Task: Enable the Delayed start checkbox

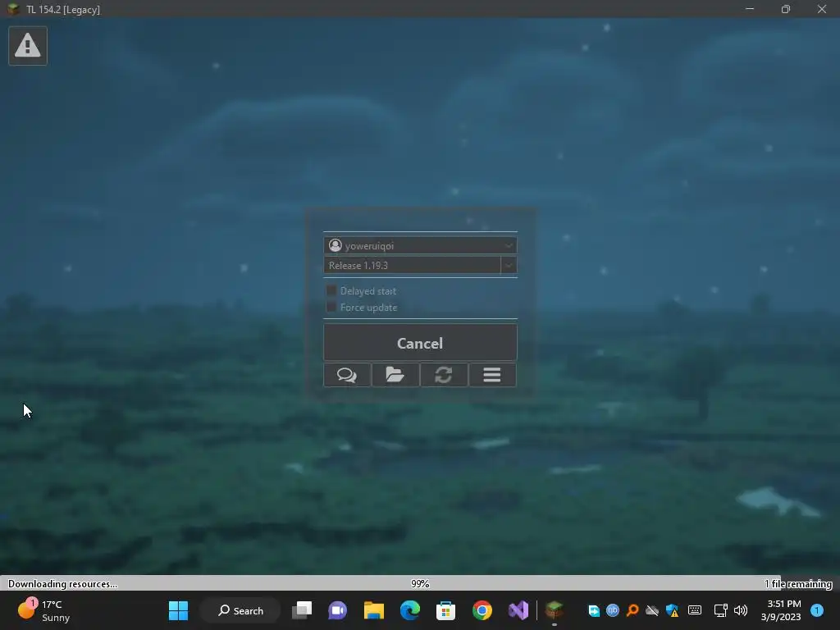Action: (331, 290)
